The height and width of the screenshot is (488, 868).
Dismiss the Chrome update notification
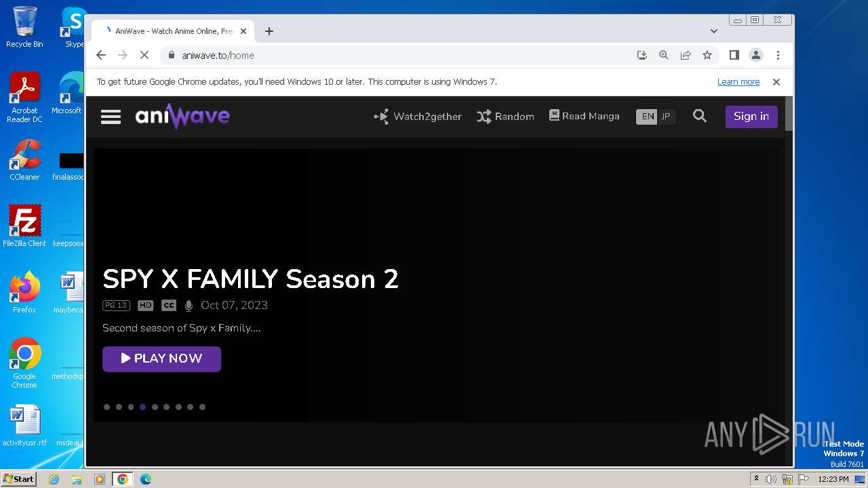click(776, 82)
